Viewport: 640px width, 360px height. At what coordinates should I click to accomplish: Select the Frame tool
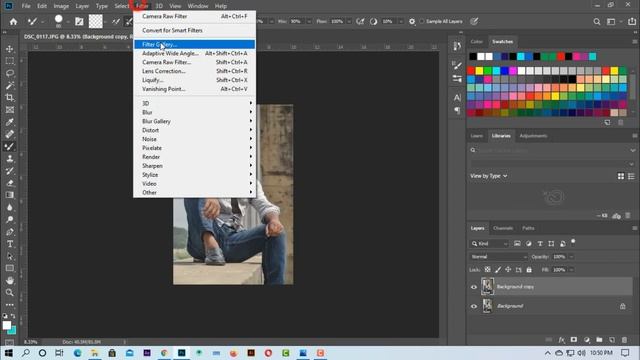point(9,110)
